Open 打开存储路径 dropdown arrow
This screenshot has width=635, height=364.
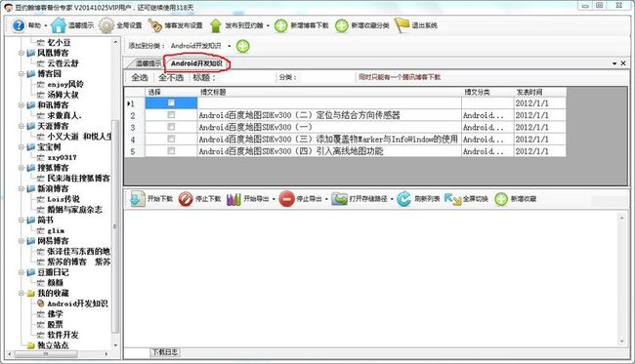click(392, 199)
